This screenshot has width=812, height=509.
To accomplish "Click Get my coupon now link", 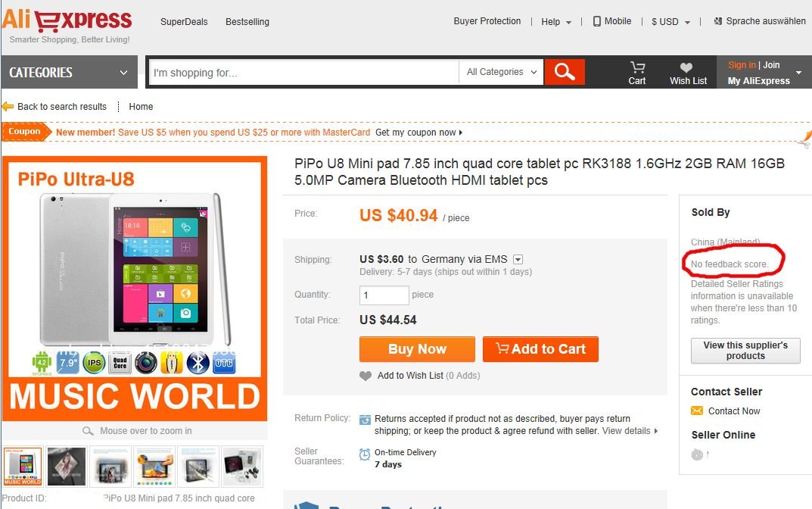I will coord(418,133).
